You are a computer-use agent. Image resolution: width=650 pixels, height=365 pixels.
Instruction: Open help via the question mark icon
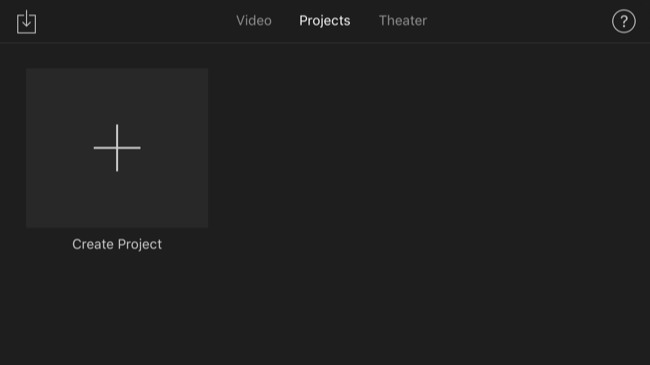pos(623,21)
